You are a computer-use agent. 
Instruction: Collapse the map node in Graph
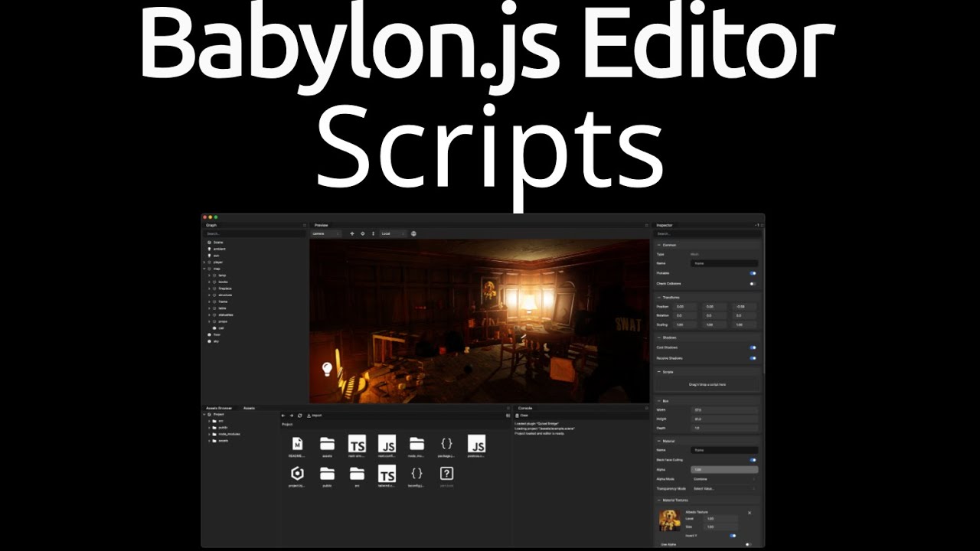pos(204,269)
